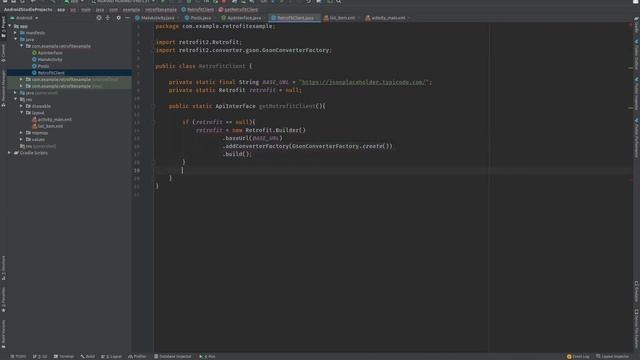Toggle the Favorites side tool tab
The width and height of the screenshot is (640, 360).
coord(3,299)
